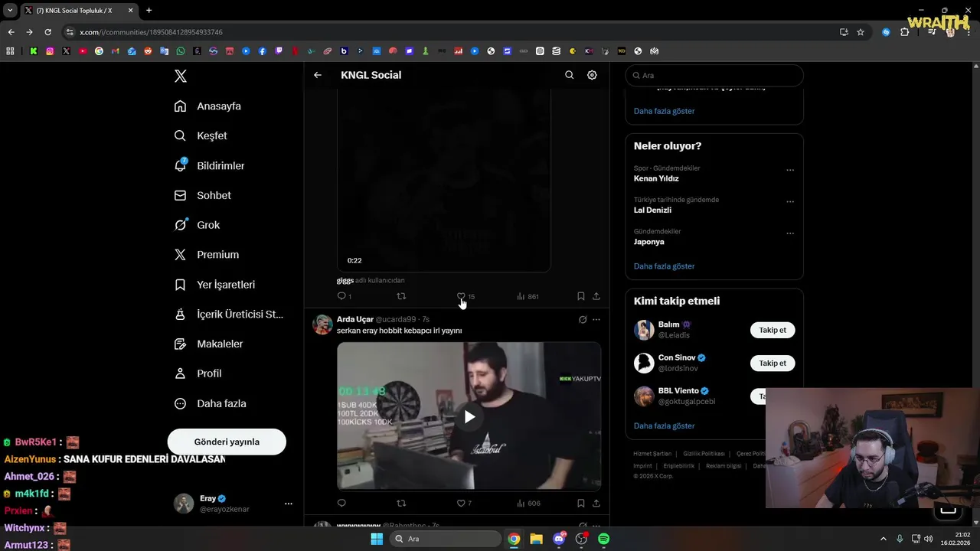Open Windows Start menu

click(x=377, y=539)
